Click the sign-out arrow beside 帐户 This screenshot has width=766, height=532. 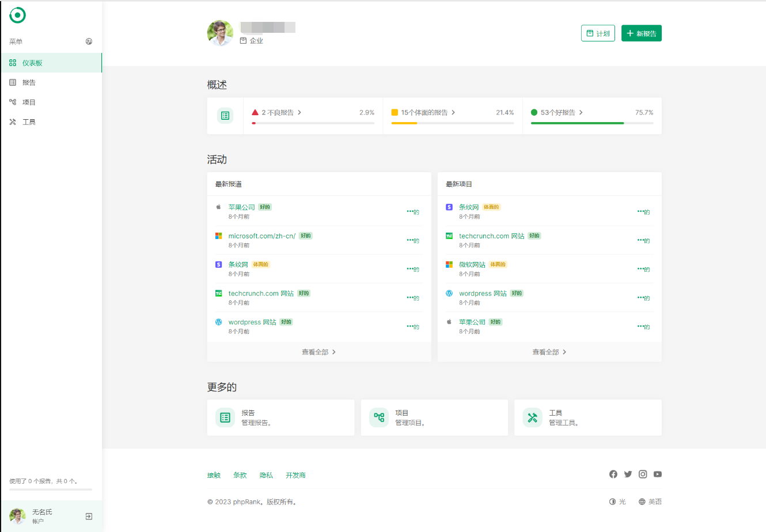(89, 516)
